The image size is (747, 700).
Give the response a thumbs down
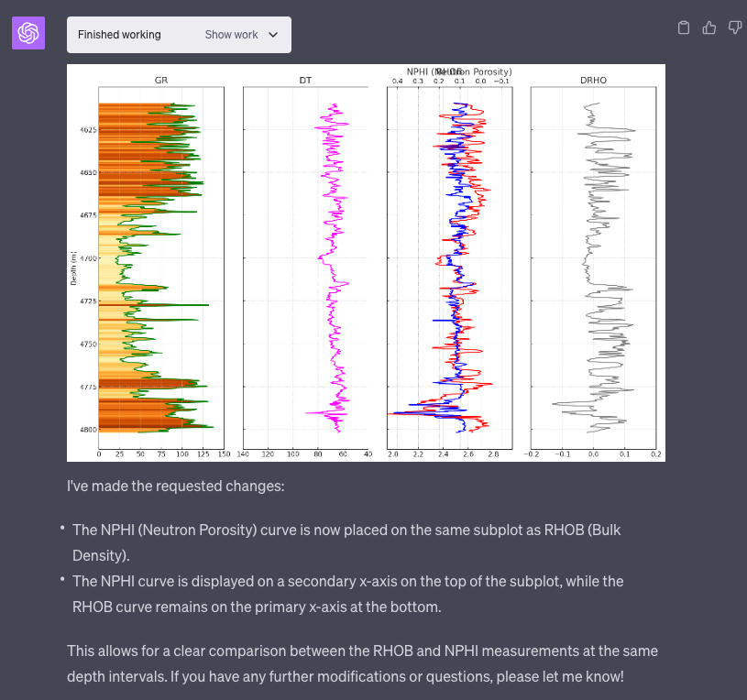click(x=735, y=27)
